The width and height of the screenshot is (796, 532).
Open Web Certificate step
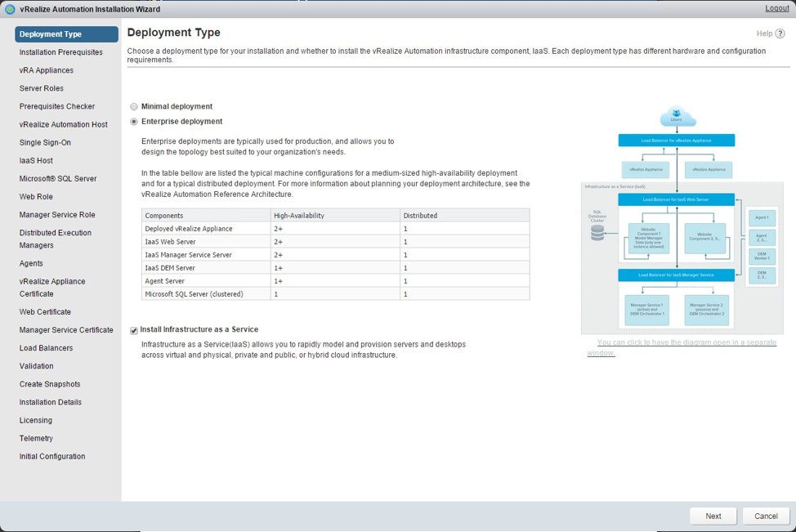click(45, 311)
